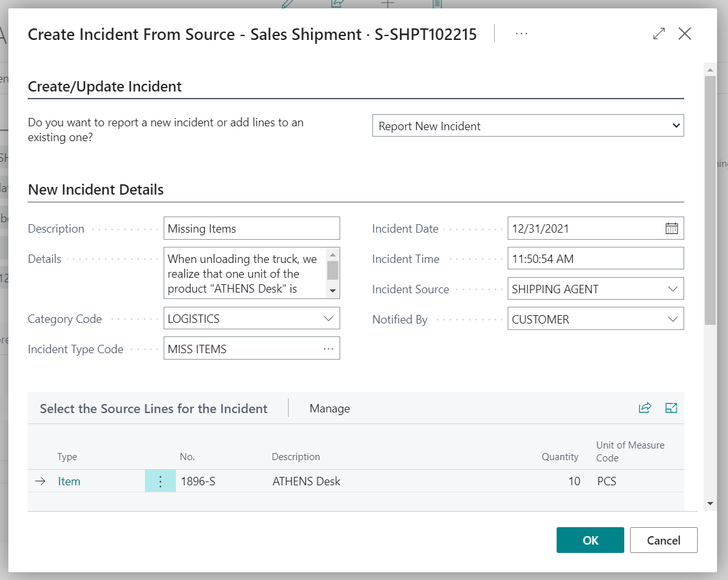728x580 pixels.
Task: Click the vertical ellipsis on the Item row
Action: coord(160,481)
